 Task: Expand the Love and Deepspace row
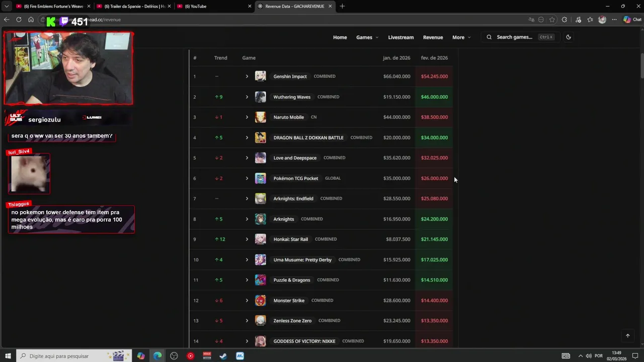click(x=247, y=158)
